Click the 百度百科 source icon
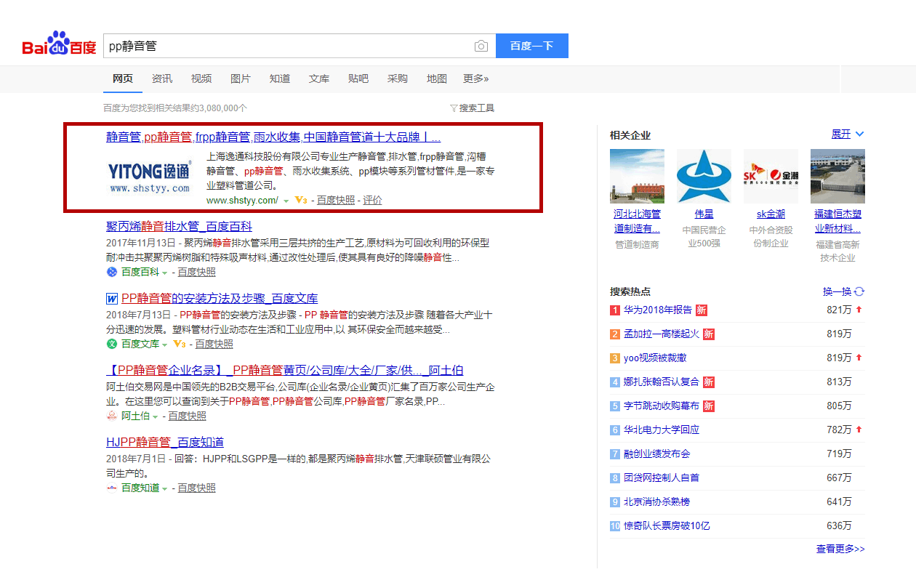The width and height of the screenshot is (916, 588). pyautogui.click(x=112, y=272)
